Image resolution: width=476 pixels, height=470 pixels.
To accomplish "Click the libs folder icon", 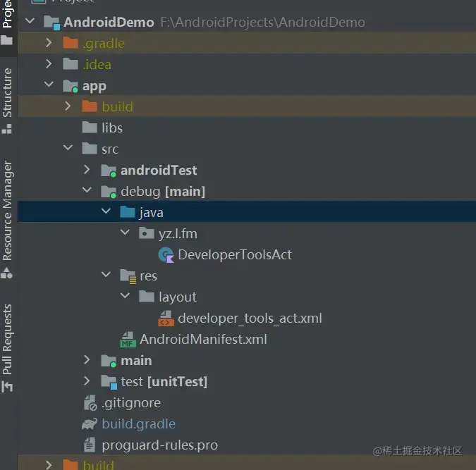I will (x=90, y=127).
